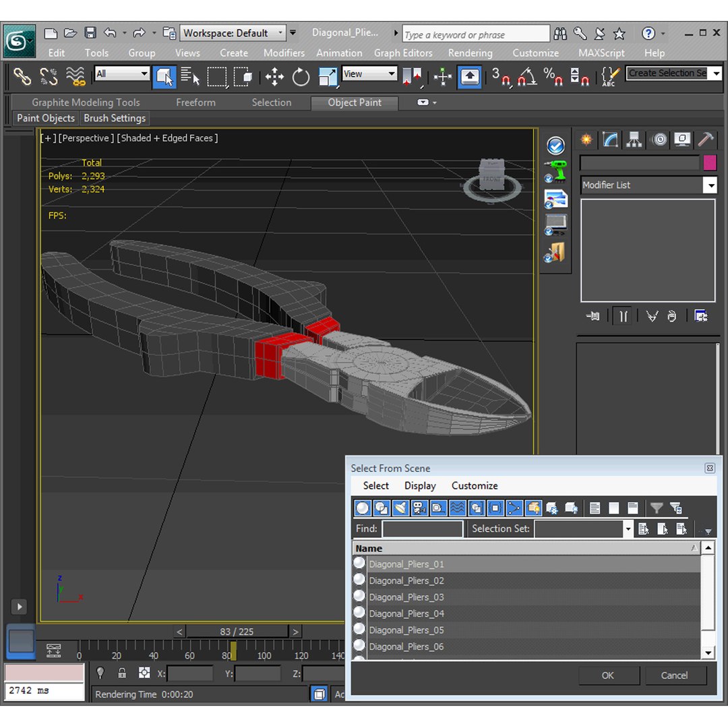Viewport: 728px width, 728px height.
Task: Expand the Modifier List dropdown
Action: click(710, 185)
